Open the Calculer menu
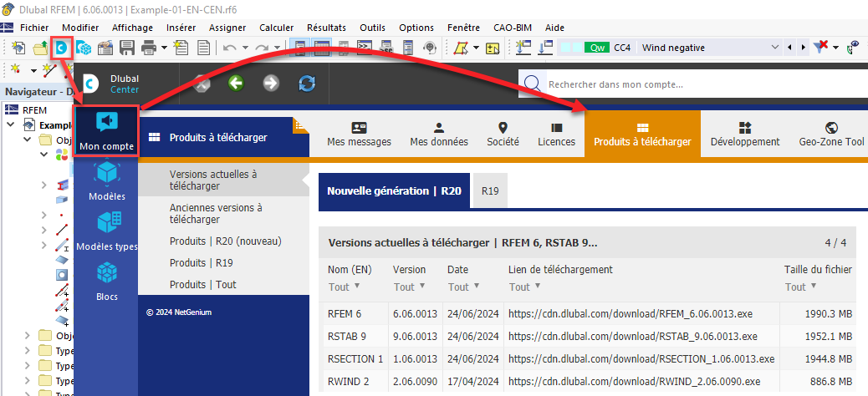Viewport: 868px width, 396px height. [276, 28]
